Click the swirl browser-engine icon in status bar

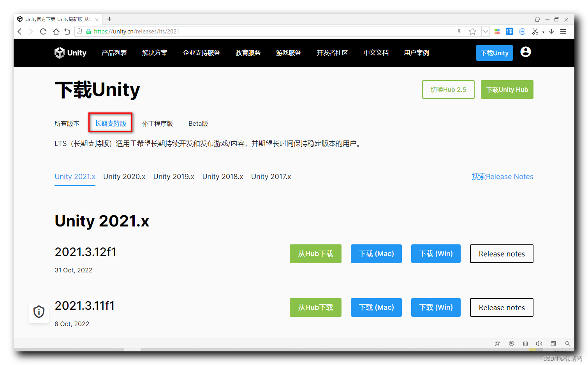click(511, 344)
